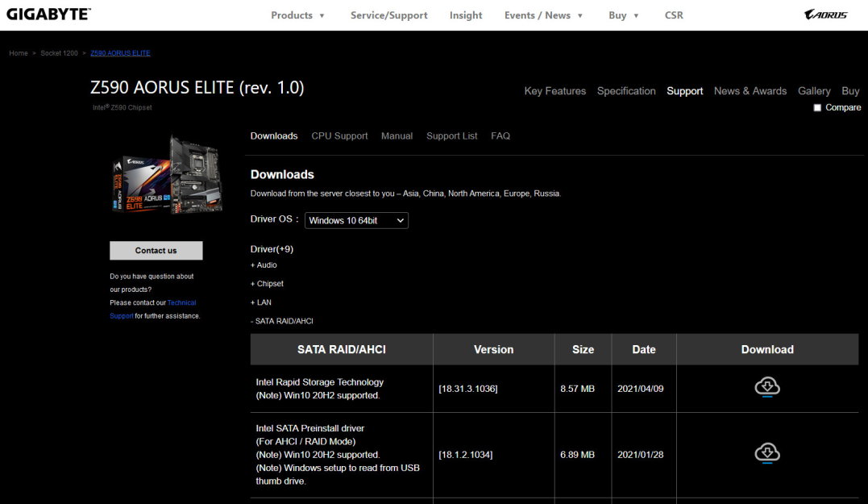This screenshot has height=504, width=868.
Task: Click the AORUS logo in header
Action: [x=825, y=15]
